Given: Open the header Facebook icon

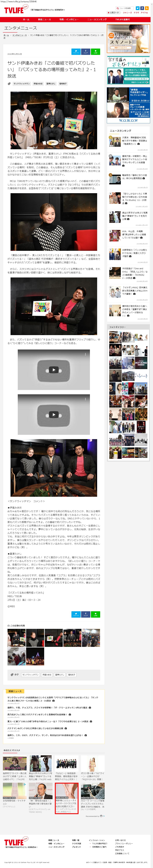Looking at the screenshot, I should pyautogui.click(x=142, y=8).
